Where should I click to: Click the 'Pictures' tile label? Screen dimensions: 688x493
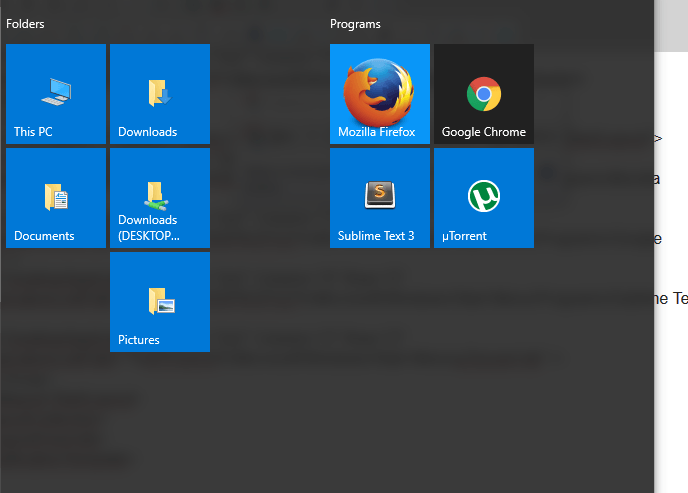click(139, 340)
